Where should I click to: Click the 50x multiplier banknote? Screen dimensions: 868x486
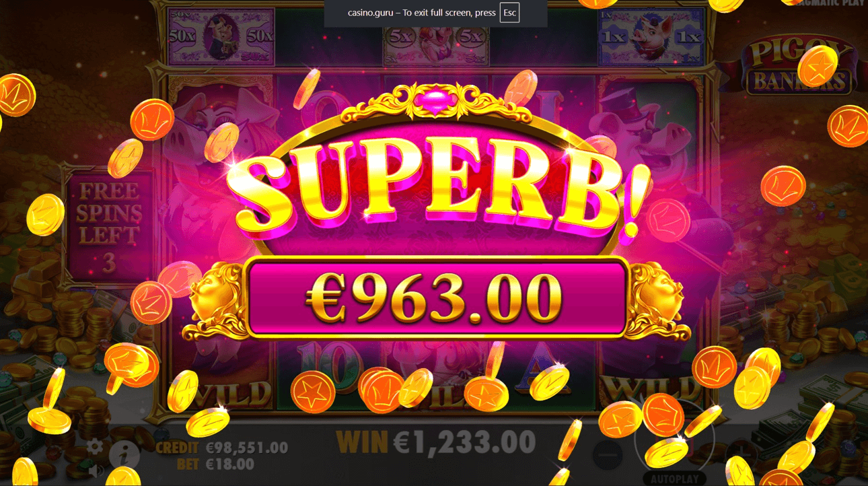click(x=221, y=36)
